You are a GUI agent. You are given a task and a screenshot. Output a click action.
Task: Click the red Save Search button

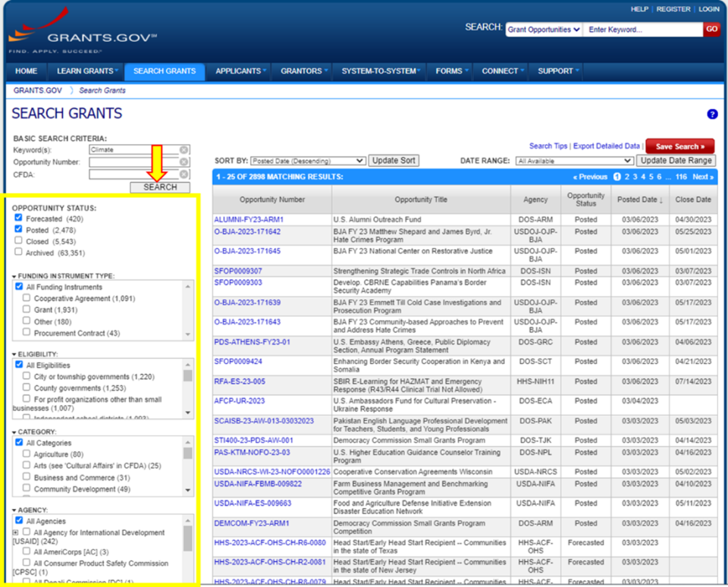679,146
